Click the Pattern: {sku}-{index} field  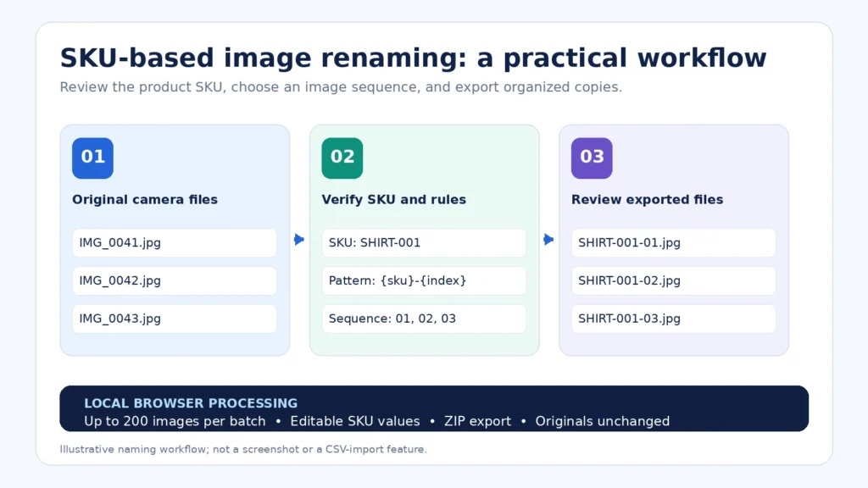click(x=424, y=280)
